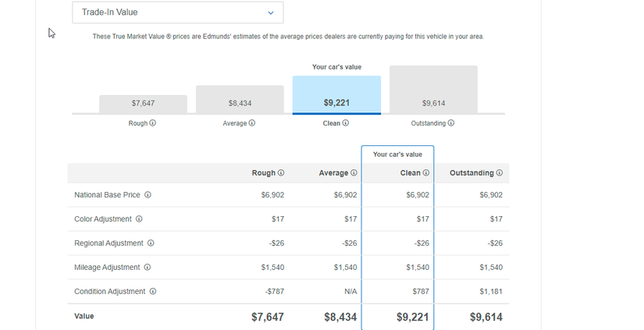The image size is (644, 330).
Task: Select the highlighted $9,221 Clean bar
Action: (x=336, y=94)
